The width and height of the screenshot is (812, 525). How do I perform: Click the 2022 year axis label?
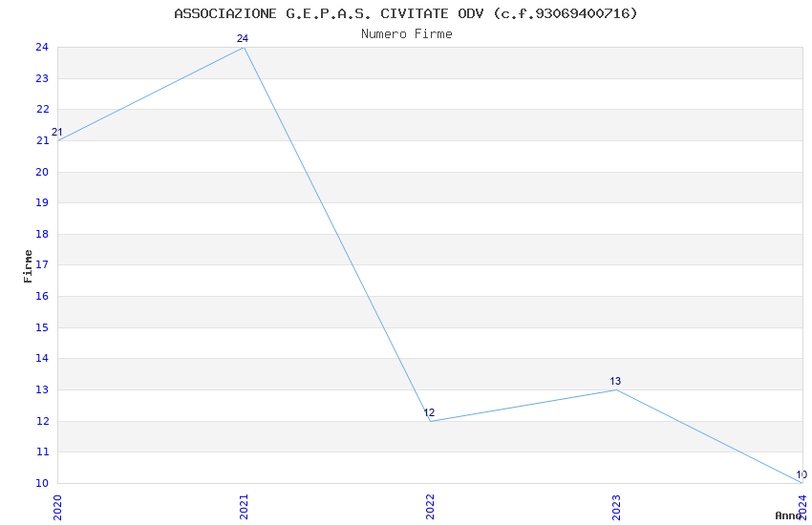[430, 507]
